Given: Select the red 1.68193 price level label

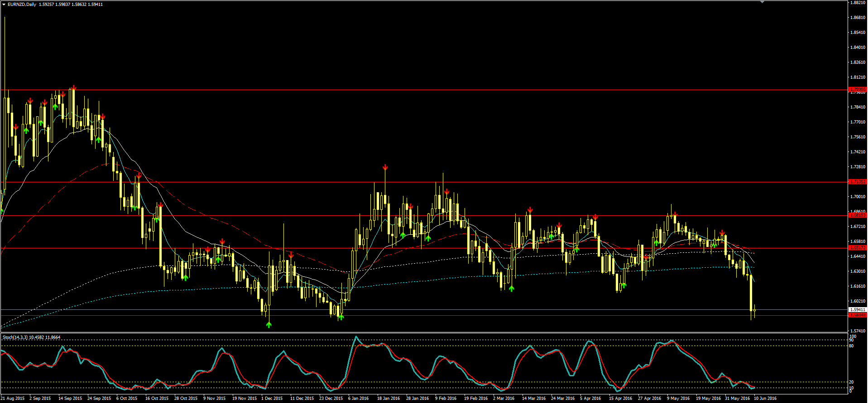Looking at the screenshot, I should tap(858, 215).
